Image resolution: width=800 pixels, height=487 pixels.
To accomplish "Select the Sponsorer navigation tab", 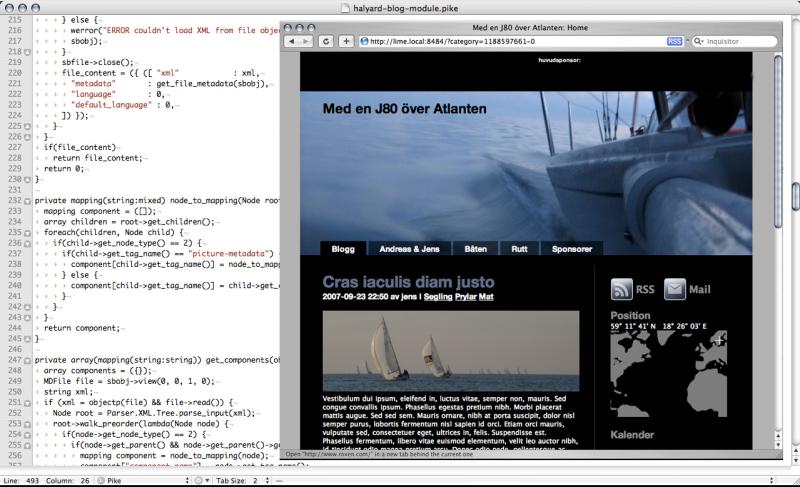I will coord(570,249).
